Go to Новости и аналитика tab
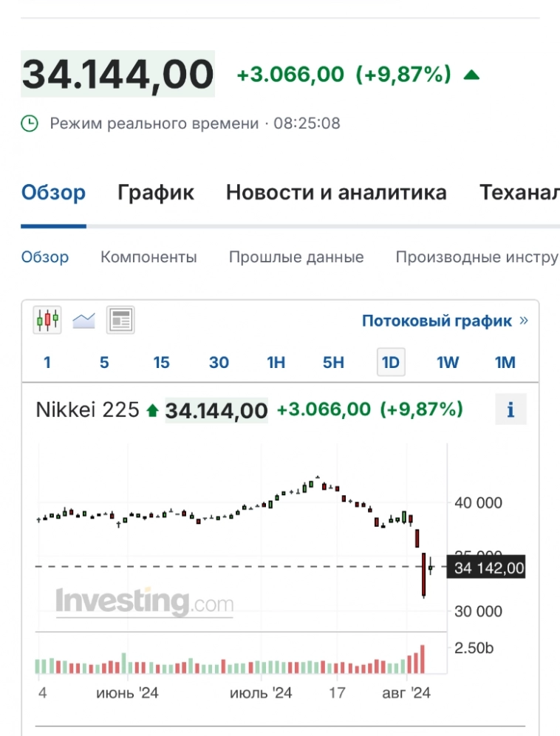The width and height of the screenshot is (560, 736). (x=336, y=193)
